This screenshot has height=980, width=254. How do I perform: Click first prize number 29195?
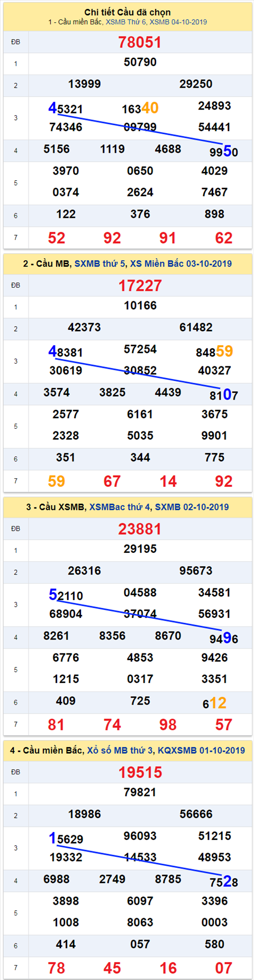(x=140, y=549)
